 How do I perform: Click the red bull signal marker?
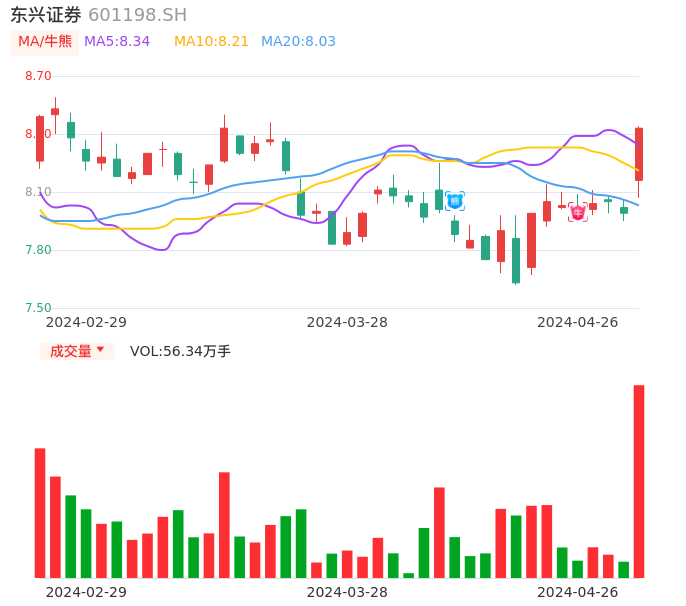578,212
